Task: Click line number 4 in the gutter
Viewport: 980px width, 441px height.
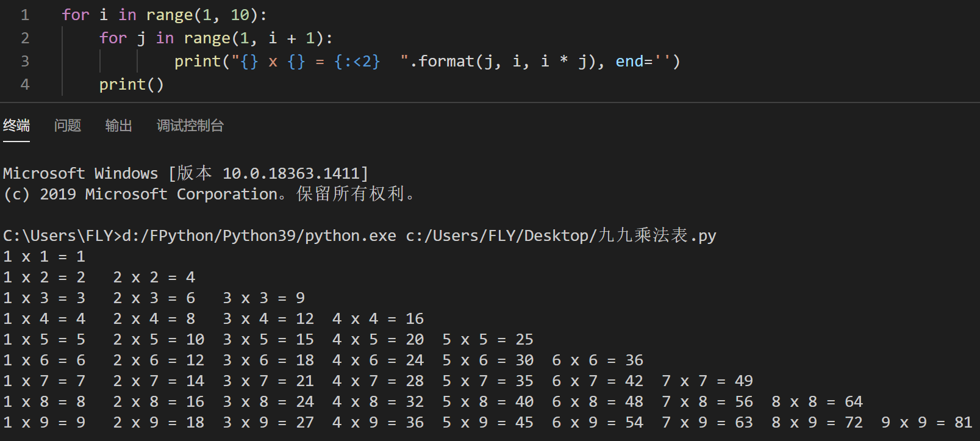Action: pos(25,84)
